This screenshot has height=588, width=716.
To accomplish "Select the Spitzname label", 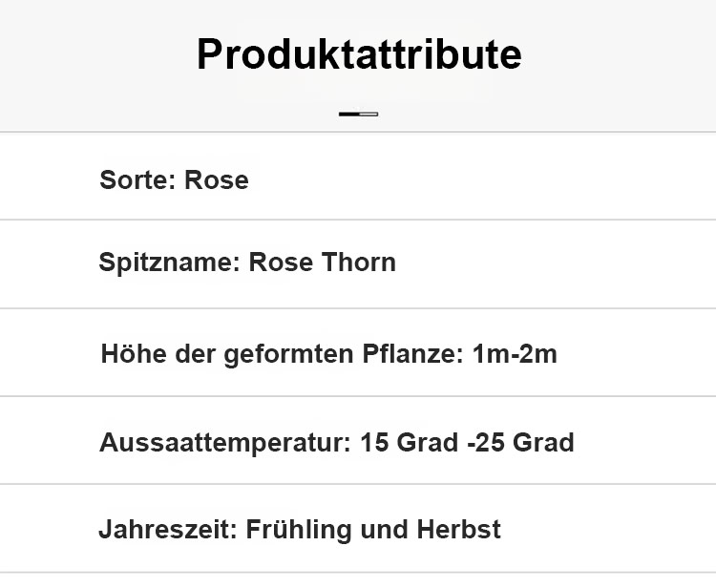I will tap(169, 262).
